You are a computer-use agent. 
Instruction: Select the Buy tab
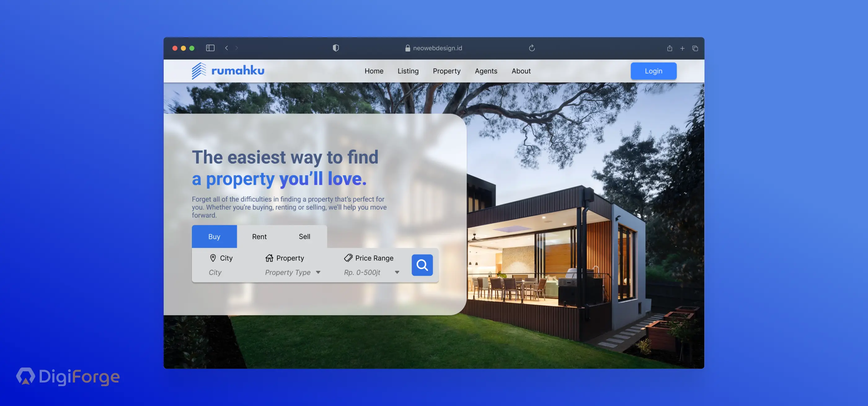(x=214, y=236)
